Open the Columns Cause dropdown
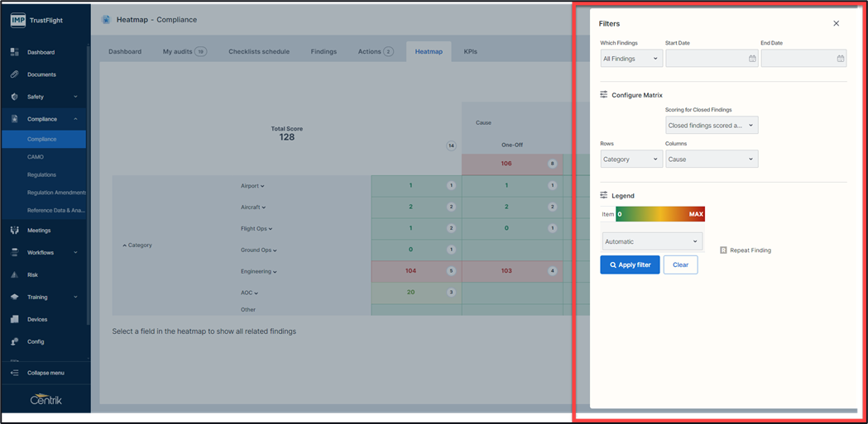 point(712,160)
